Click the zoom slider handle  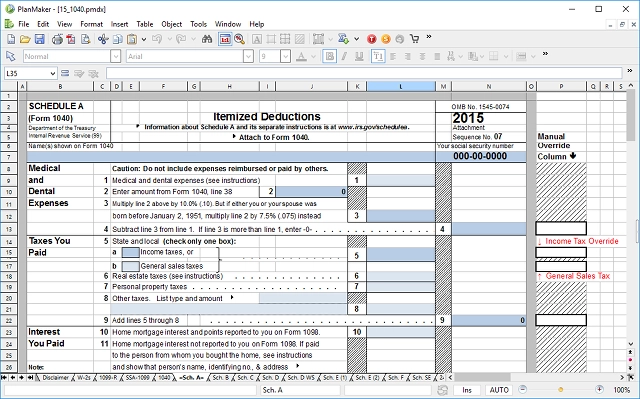click(561, 390)
